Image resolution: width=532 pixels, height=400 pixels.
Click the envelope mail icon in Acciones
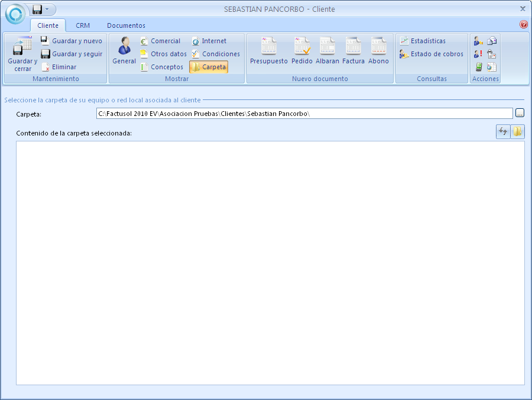coord(492,41)
